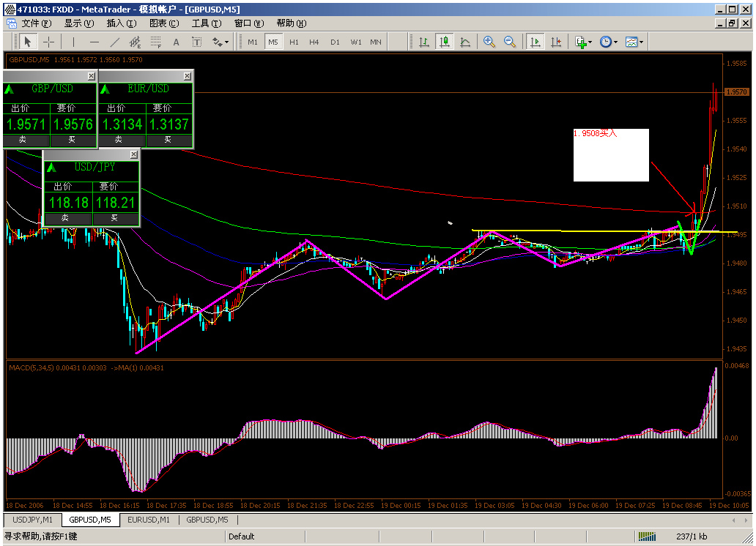Image resolution: width=756 pixels, height=546 pixels.
Task: Expand the templates dropdown arrow
Action: click(641, 42)
